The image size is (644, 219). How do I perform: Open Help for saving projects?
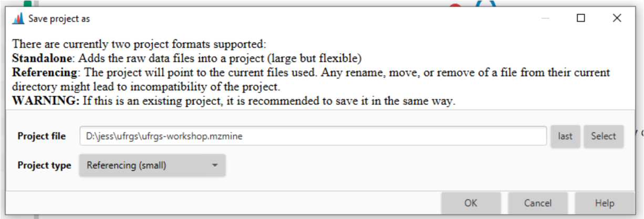(605, 203)
